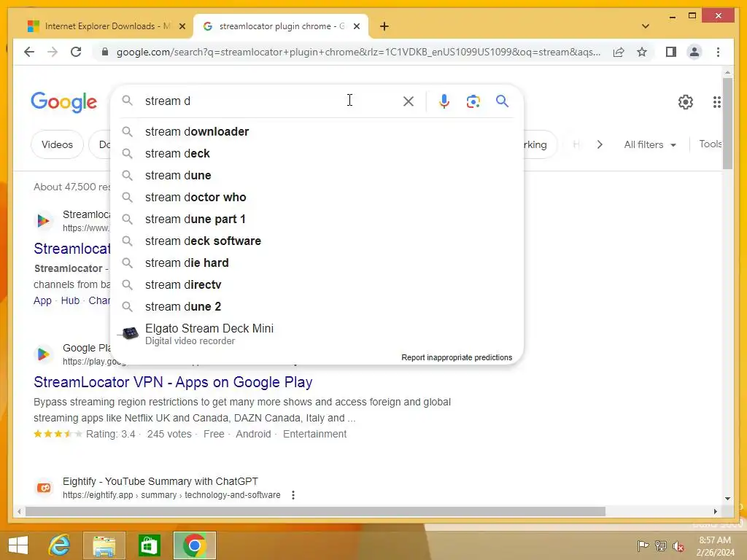Choose suggestion "stream dune part 1"
This screenshot has height=560, width=747.
click(x=317, y=219)
